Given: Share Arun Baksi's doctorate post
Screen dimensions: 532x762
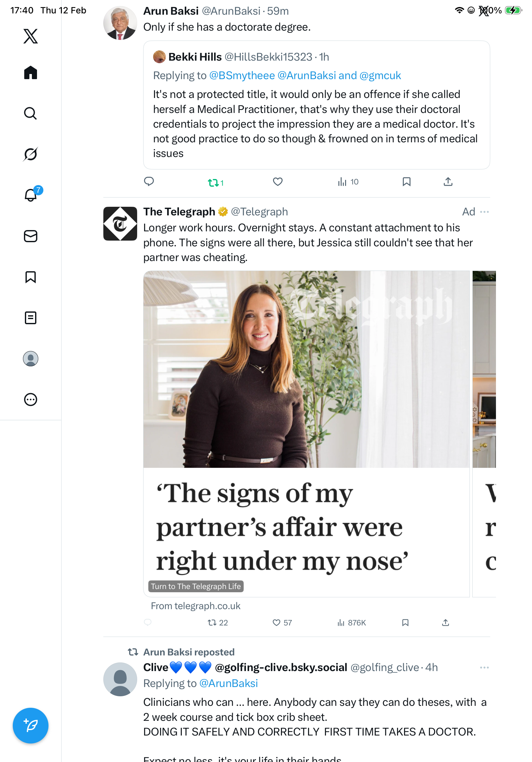Looking at the screenshot, I should click(x=448, y=182).
